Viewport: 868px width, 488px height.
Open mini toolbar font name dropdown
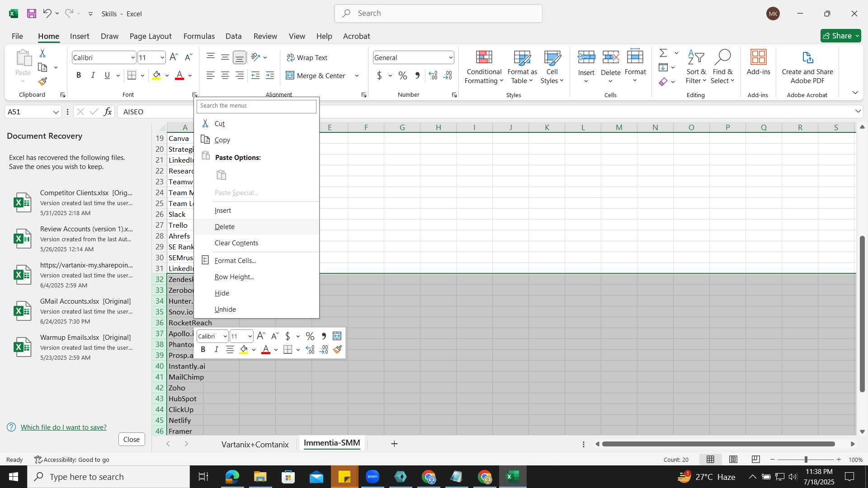coord(225,336)
